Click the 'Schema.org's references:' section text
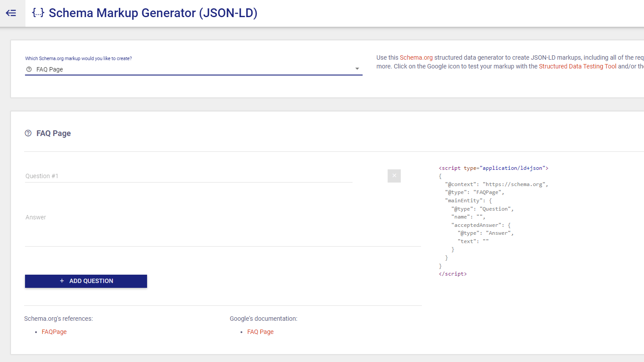This screenshot has height=362, width=644. [x=58, y=318]
